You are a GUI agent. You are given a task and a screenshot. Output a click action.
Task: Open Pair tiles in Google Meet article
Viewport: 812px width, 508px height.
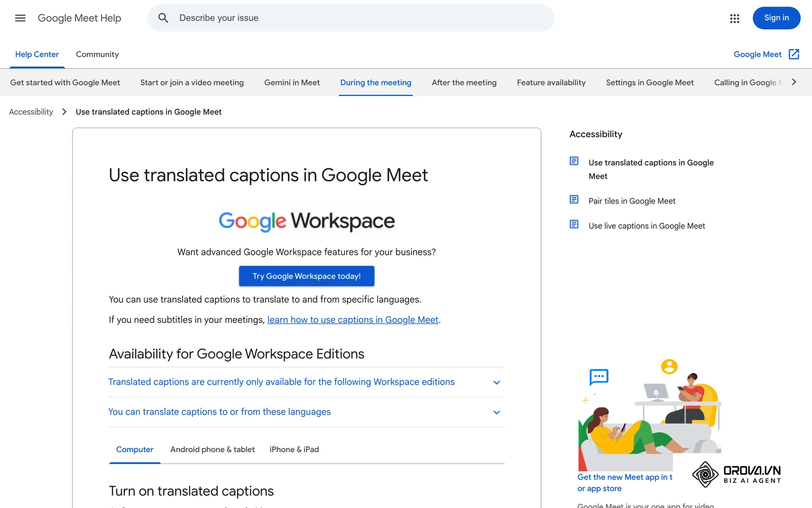[632, 201]
